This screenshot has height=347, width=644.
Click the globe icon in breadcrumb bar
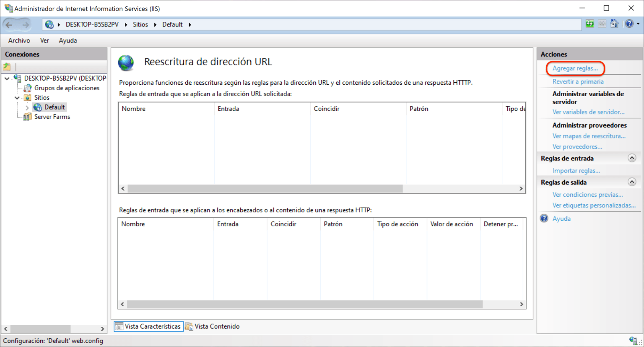49,25
